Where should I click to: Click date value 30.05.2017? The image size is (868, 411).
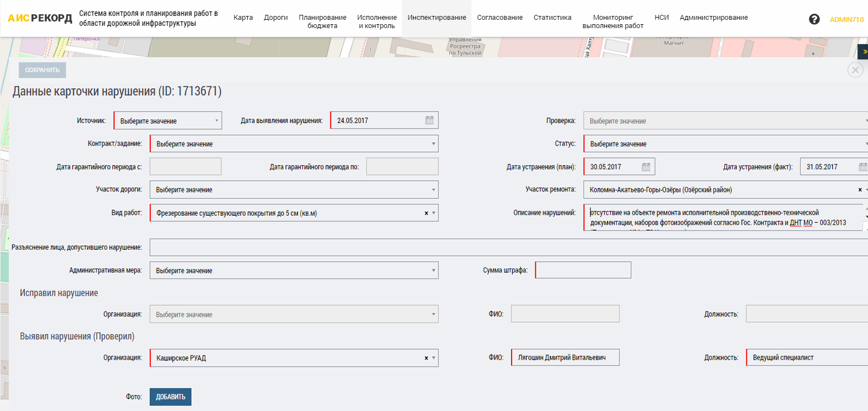(x=605, y=167)
